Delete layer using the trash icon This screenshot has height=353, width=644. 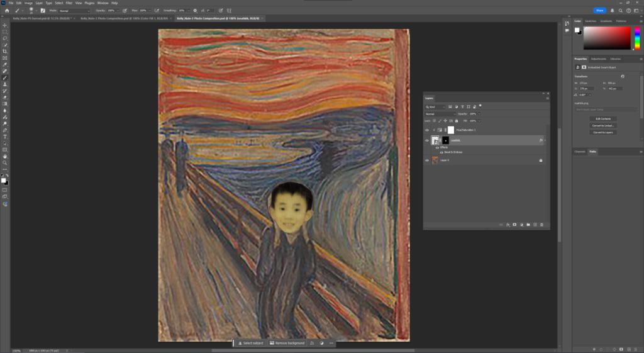540,224
